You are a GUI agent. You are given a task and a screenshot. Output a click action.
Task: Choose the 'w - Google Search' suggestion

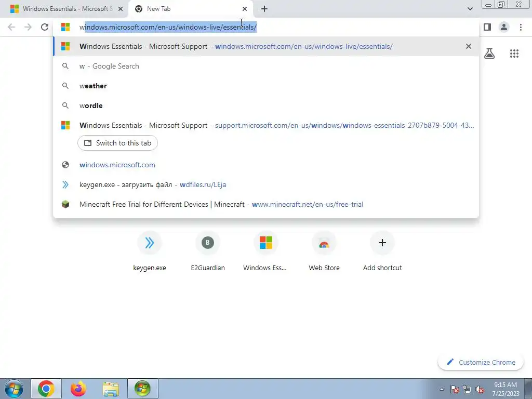tap(266, 66)
